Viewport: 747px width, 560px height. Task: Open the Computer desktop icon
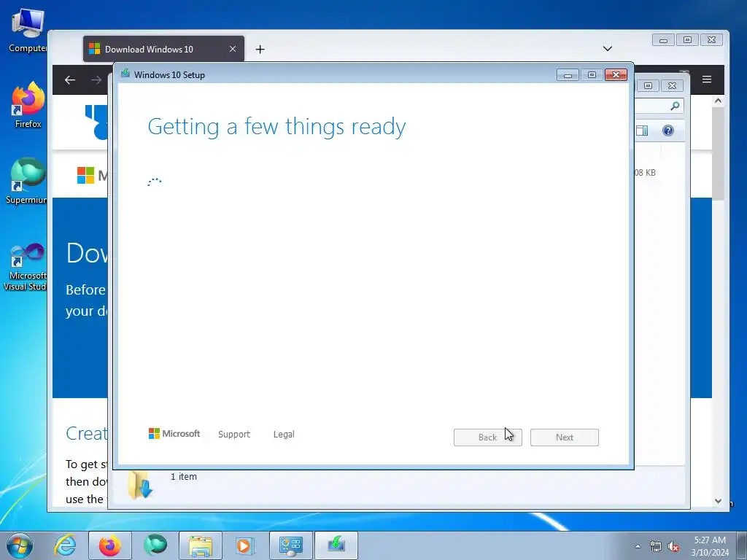[x=28, y=31]
